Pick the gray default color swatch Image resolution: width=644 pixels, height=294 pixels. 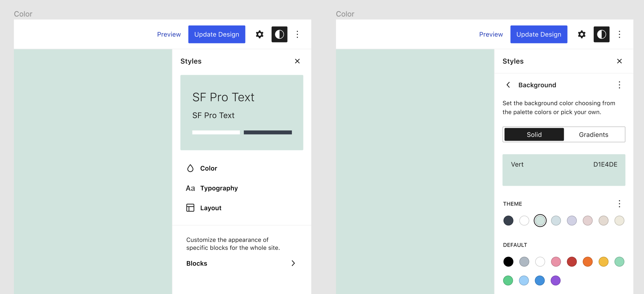pyautogui.click(x=524, y=262)
